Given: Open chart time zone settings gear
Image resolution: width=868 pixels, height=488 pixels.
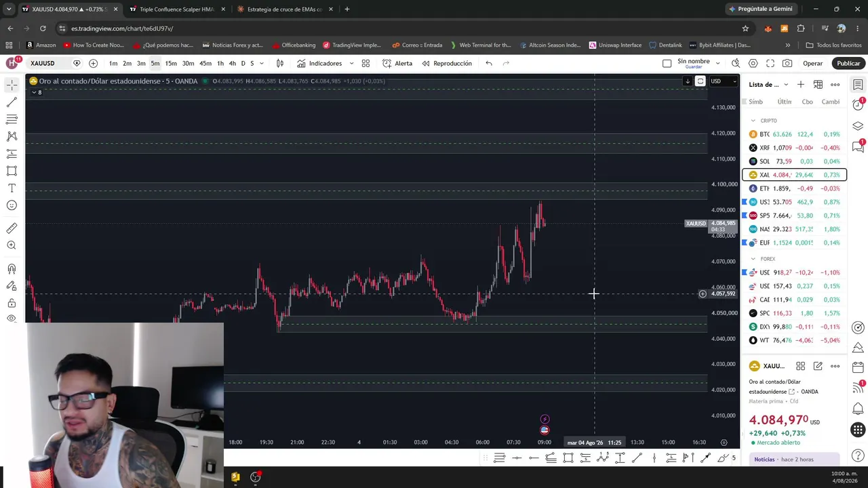Looking at the screenshot, I should coord(724,443).
